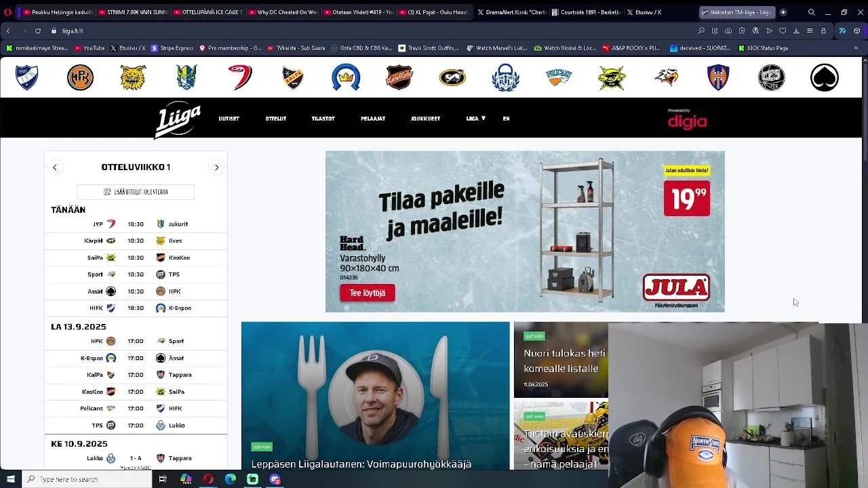Open the HIFK vs K-Espoo 18:30 match

click(136, 308)
